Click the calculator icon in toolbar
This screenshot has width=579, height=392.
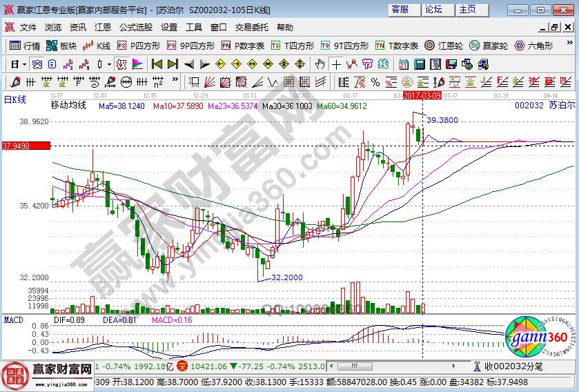point(420,64)
